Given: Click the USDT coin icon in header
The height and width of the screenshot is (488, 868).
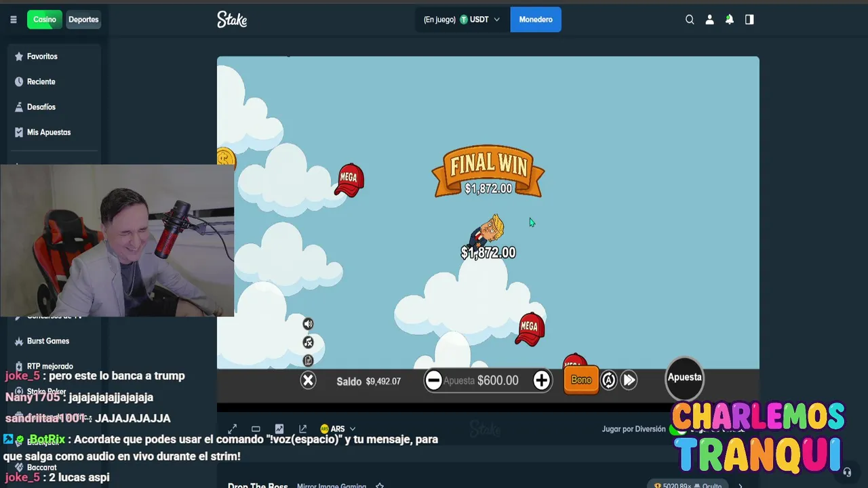Looking at the screenshot, I should tap(464, 20).
